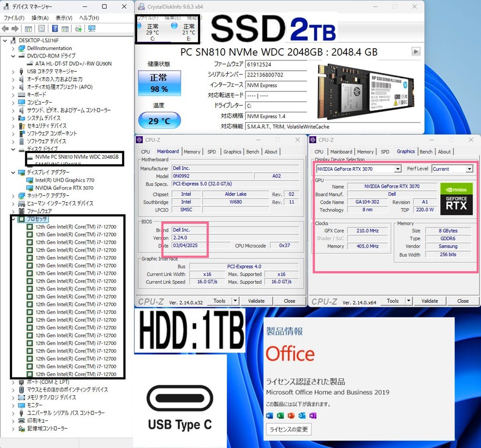Viewport: 481px width, 448px height.
Task: Click the 記憶域コントローラー category icon
Action: point(22,428)
